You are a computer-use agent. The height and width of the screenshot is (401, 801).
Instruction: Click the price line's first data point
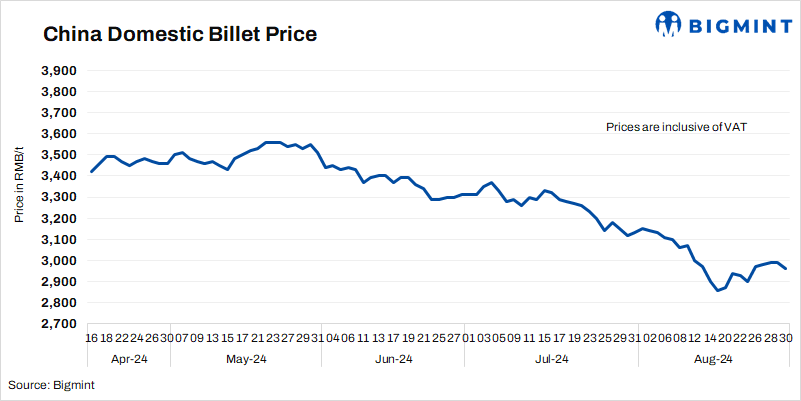[x=91, y=172]
